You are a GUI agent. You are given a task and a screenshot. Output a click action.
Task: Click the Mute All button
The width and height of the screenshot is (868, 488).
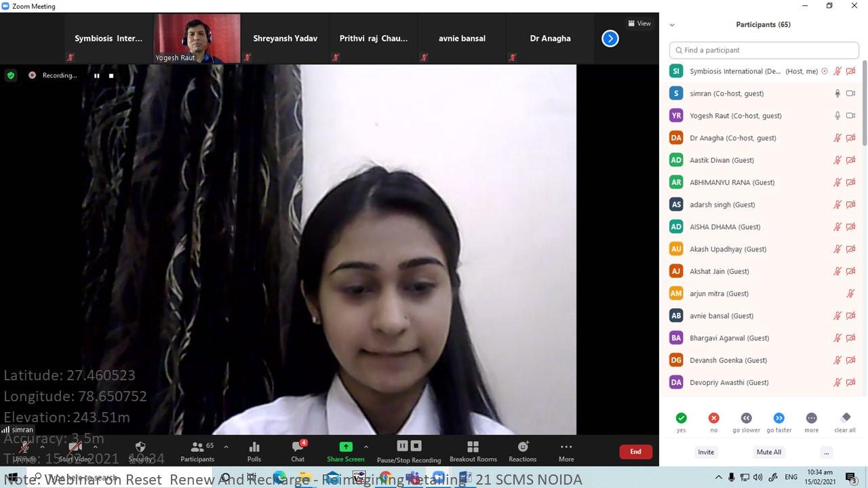click(x=769, y=452)
